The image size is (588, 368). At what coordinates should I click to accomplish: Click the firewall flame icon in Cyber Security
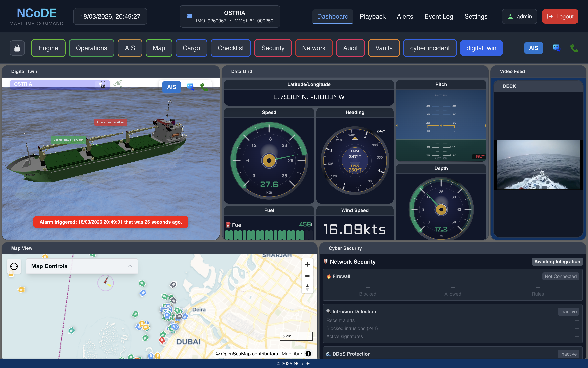tap(328, 276)
